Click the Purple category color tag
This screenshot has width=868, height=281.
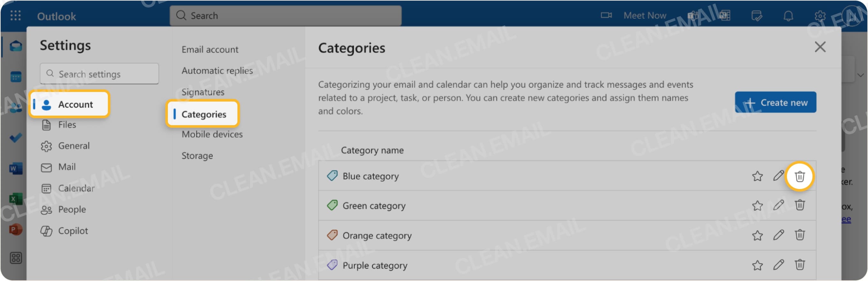pos(333,265)
